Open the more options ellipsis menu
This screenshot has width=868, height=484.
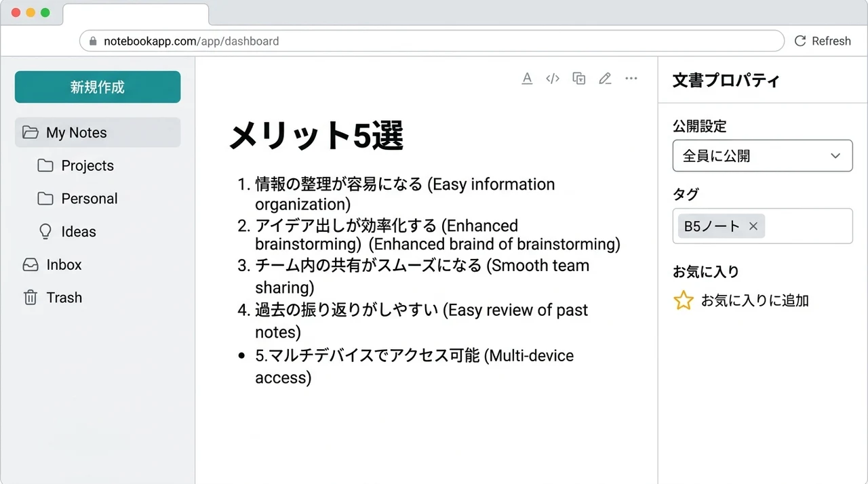tap(631, 79)
